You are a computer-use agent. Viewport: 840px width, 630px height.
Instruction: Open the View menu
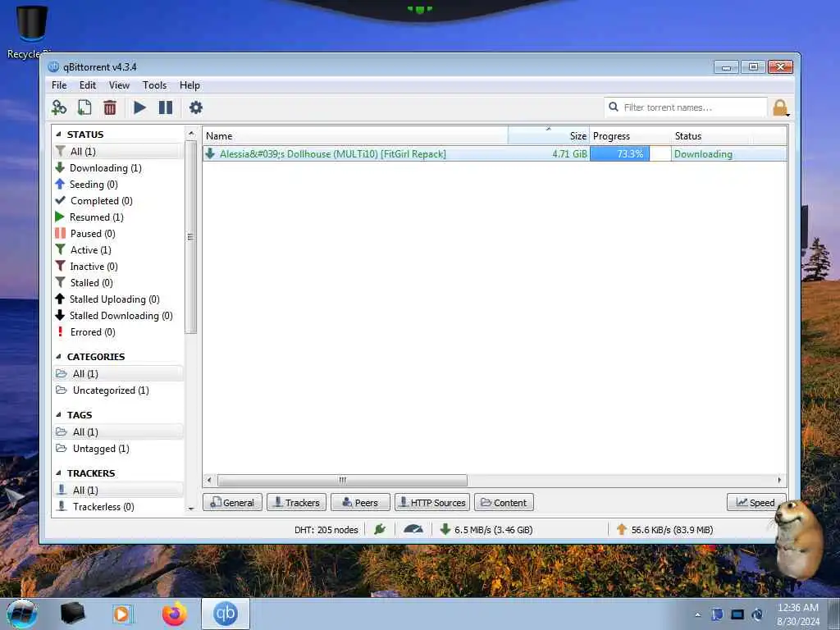click(x=119, y=85)
